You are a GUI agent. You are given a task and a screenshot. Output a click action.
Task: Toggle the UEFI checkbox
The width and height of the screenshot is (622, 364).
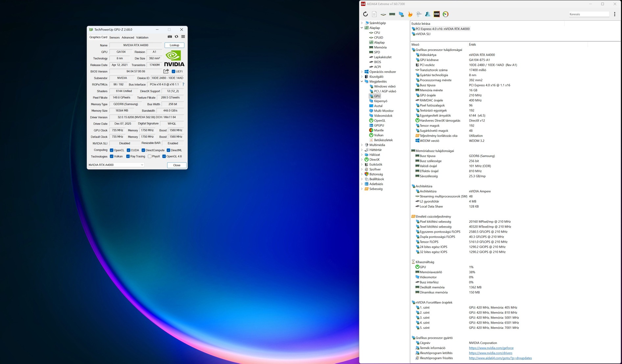pyautogui.click(x=174, y=71)
